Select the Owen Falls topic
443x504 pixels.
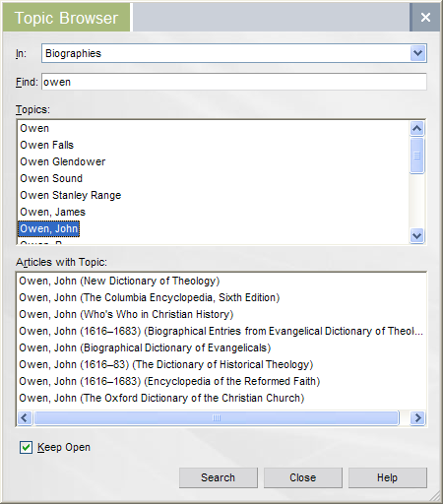pyautogui.click(x=46, y=145)
